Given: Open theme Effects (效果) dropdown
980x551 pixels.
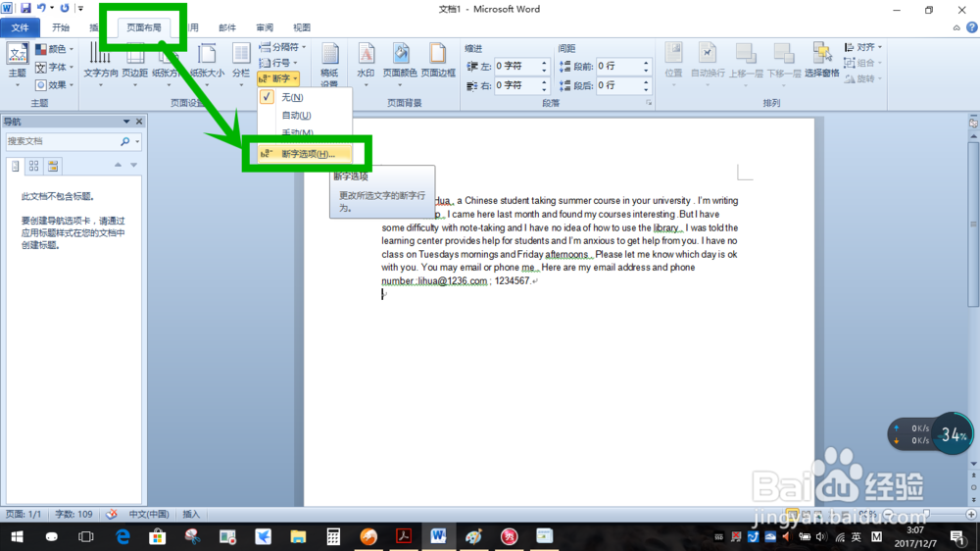Looking at the screenshot, I should pos(55,84).
